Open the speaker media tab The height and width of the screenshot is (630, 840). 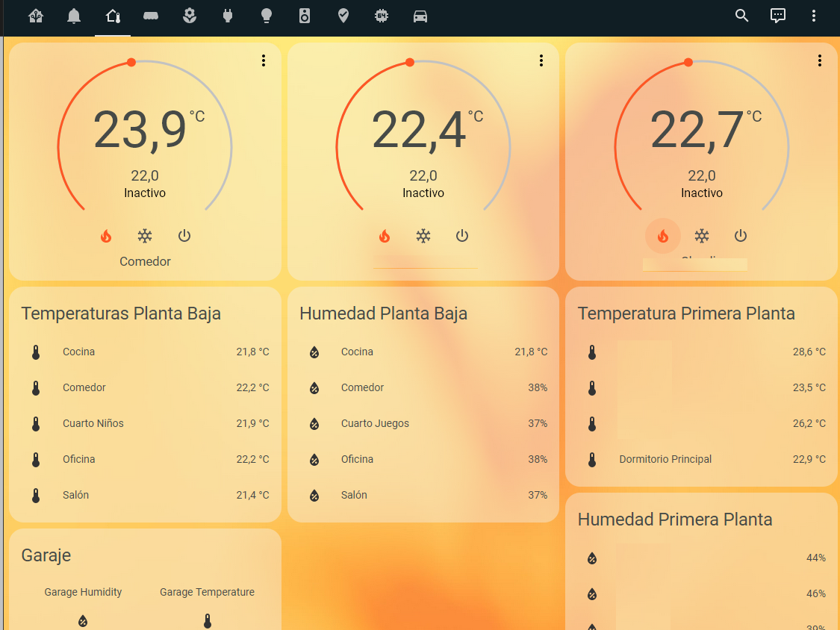pyautogui.click(x=305, y=16)
